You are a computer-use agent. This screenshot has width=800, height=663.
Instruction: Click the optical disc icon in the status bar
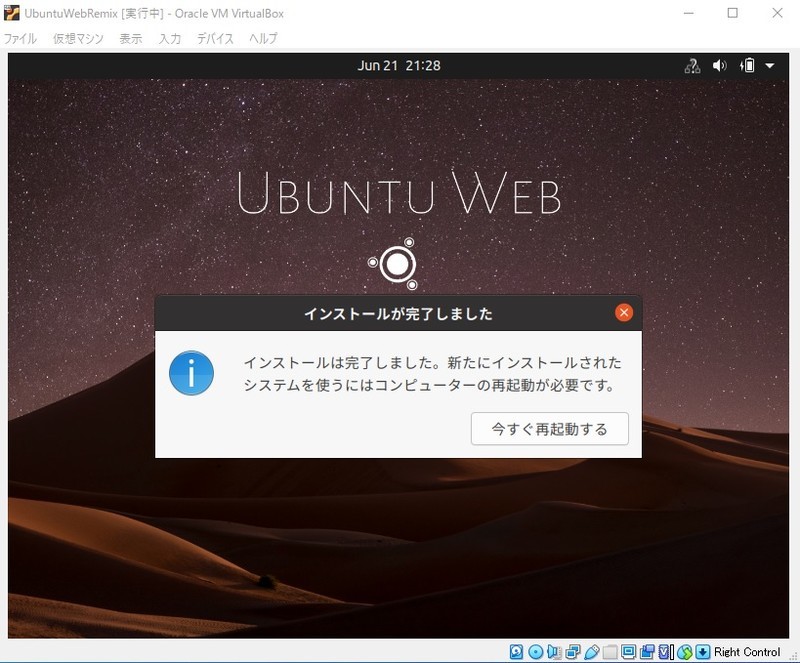(535, 652)
